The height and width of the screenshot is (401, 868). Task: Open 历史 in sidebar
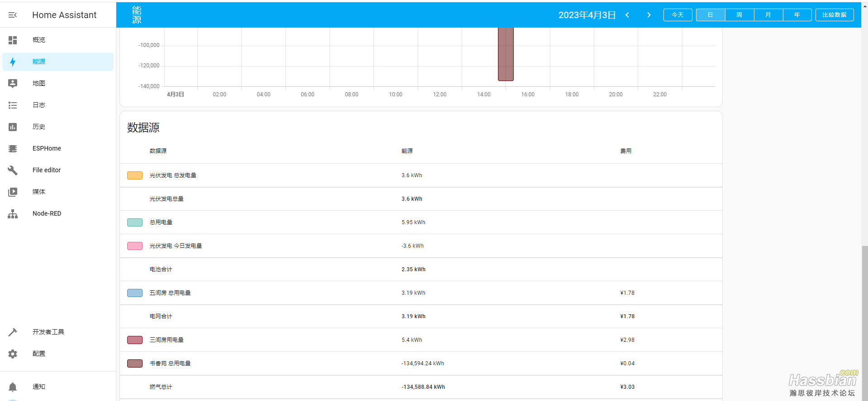(58, 127)
